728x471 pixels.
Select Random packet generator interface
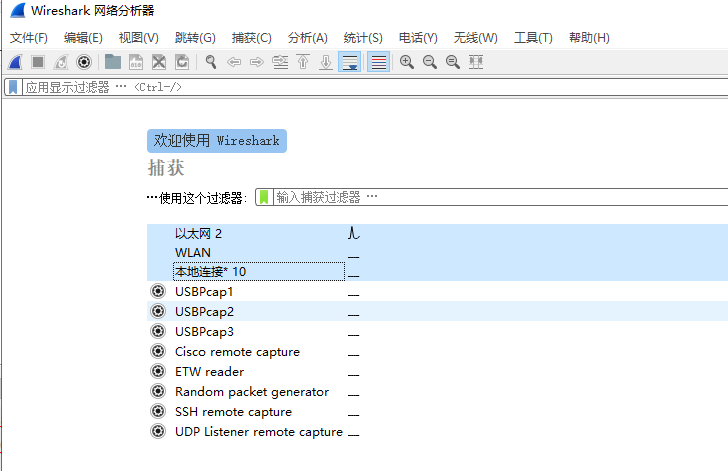(x=437, y=391)
